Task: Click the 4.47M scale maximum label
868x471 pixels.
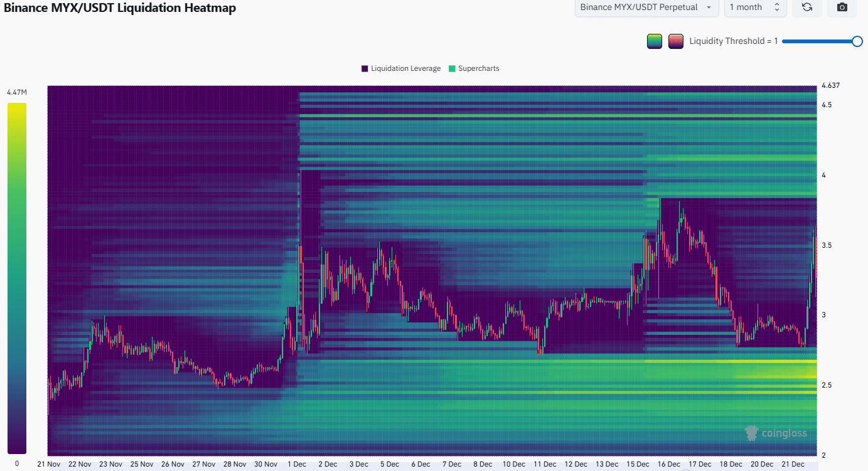Action: pos(17,92)
